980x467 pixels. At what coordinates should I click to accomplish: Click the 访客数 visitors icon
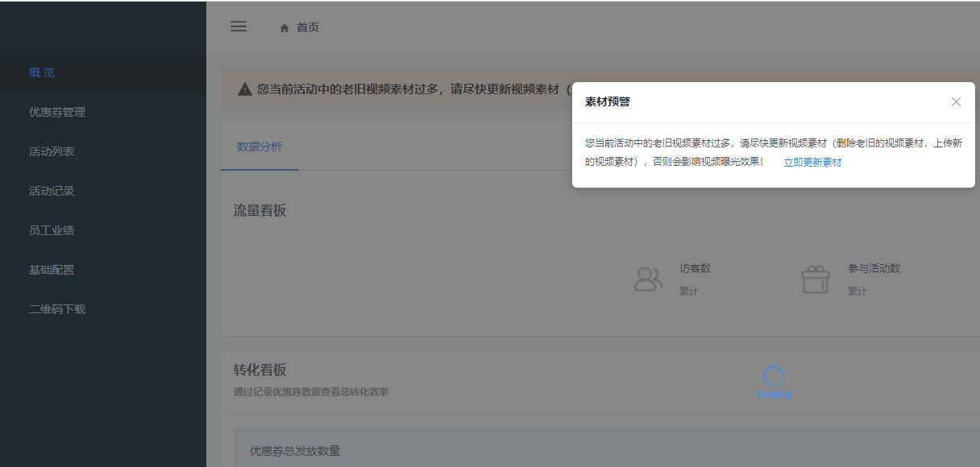(648, 279)
